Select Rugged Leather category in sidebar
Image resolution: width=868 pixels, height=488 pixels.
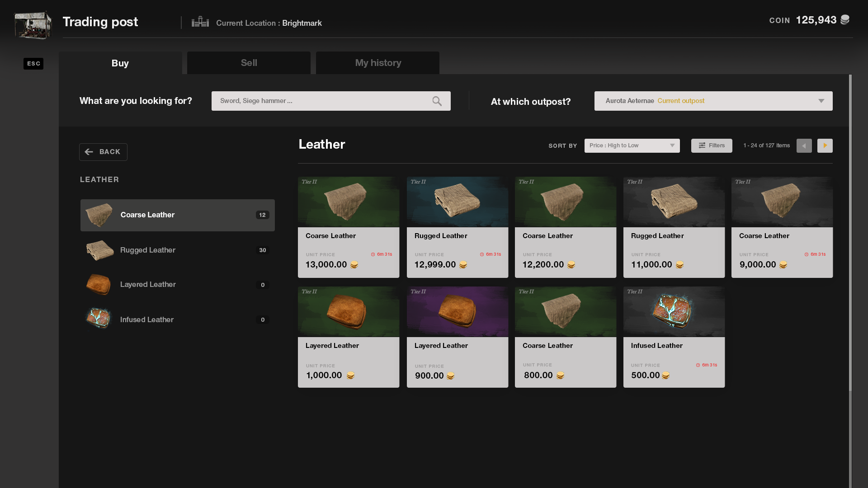click(x=177, y=250)
